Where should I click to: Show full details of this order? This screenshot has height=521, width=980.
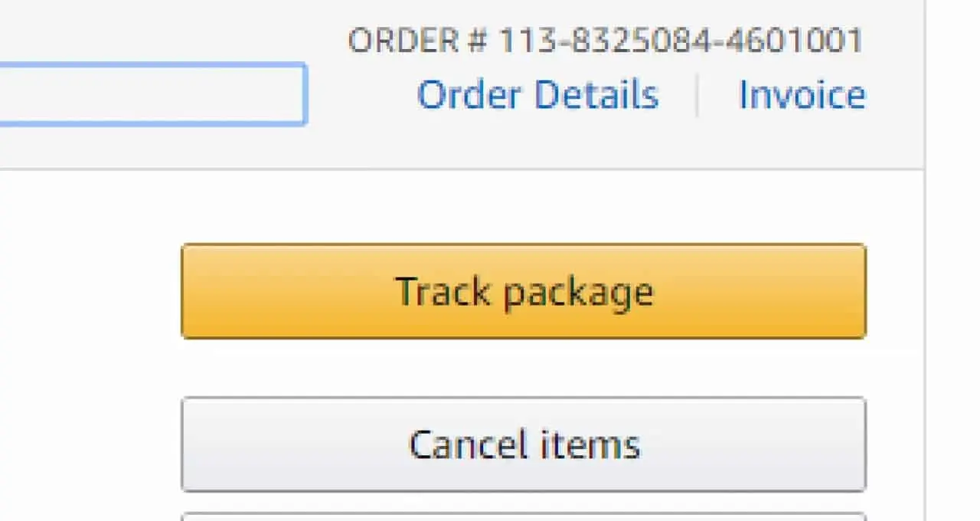(x=537, y=94)
